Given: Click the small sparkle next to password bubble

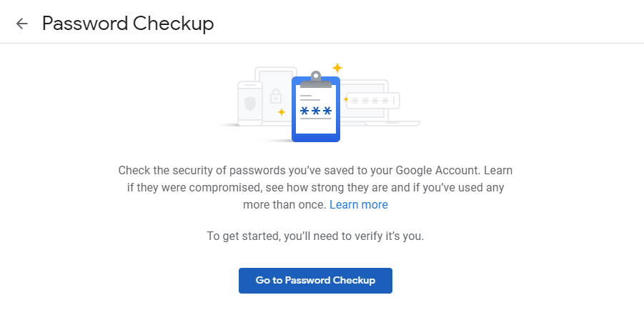Looking at the screenshot, I should (346, 99).
